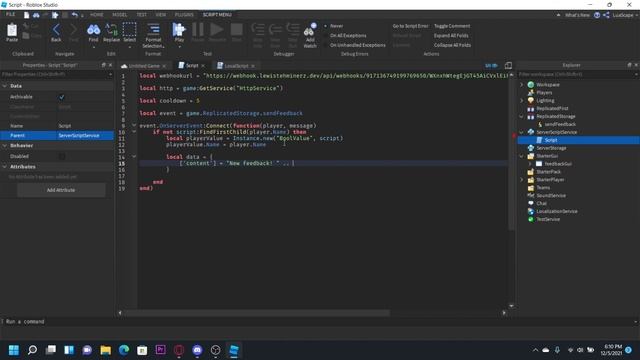
Task: Toggle the Disabled checkbox under Behavior
Action: coord(62,156)
